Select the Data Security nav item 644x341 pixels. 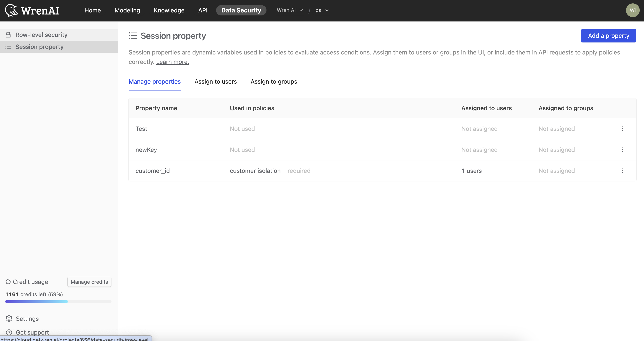click(x=241, y=10)
